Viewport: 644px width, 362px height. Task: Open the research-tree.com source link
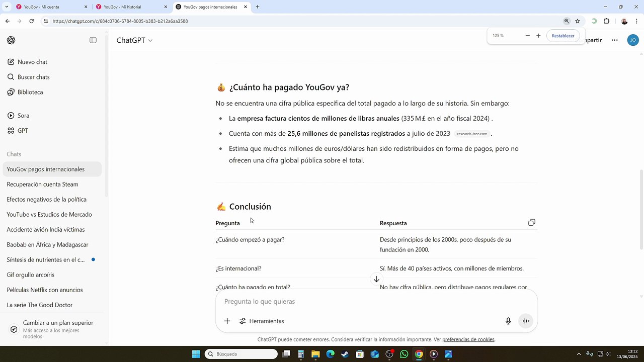click(472, 134)
